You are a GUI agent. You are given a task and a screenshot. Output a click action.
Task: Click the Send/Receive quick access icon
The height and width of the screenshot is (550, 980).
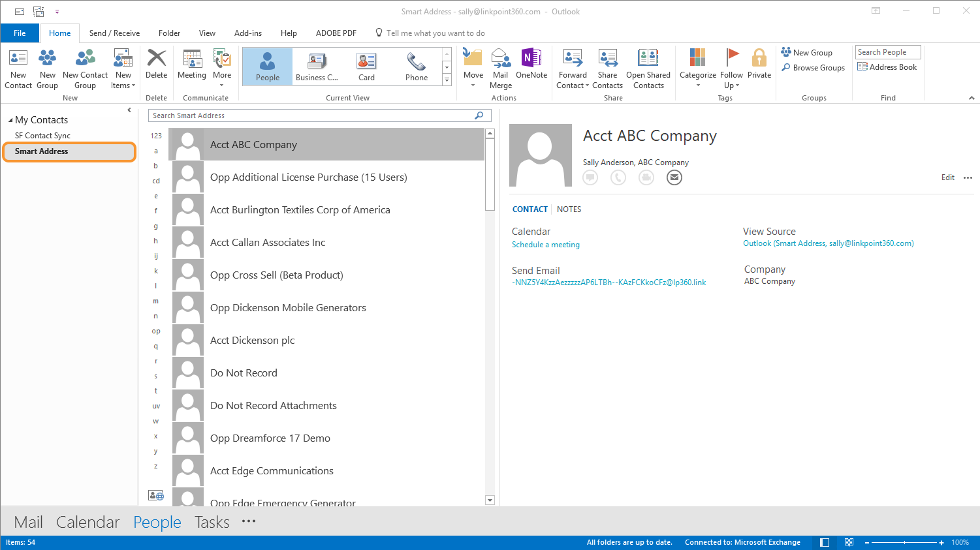coord(39,12)
